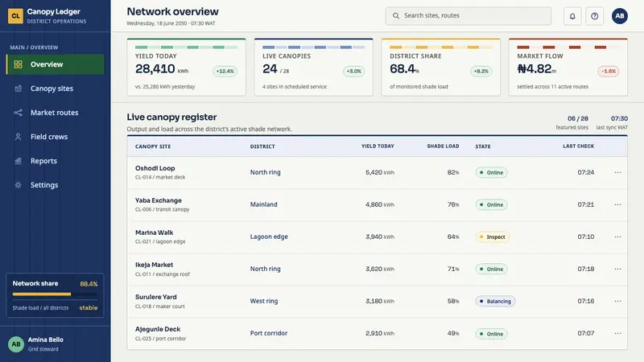The height and width of the screenshot is (362, 644).
Task: Open row actions for Ikeja Market
Action: (617, 269)
